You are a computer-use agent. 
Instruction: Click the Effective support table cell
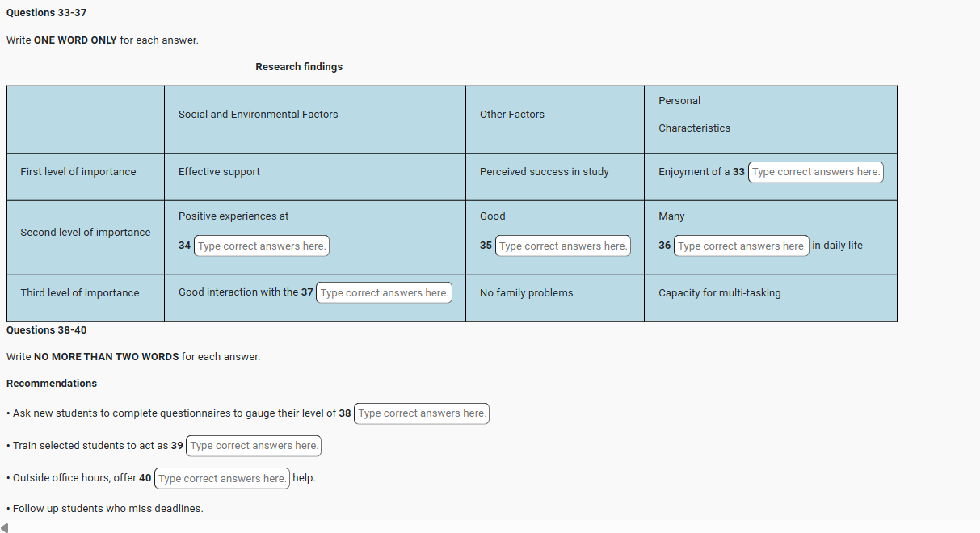pos(219,172)
